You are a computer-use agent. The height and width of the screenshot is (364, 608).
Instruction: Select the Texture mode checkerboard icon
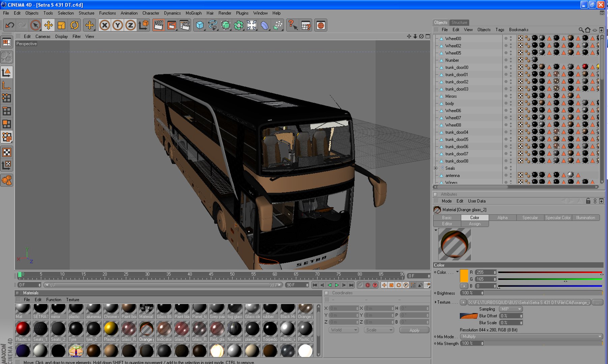click(x=7, y=152)
